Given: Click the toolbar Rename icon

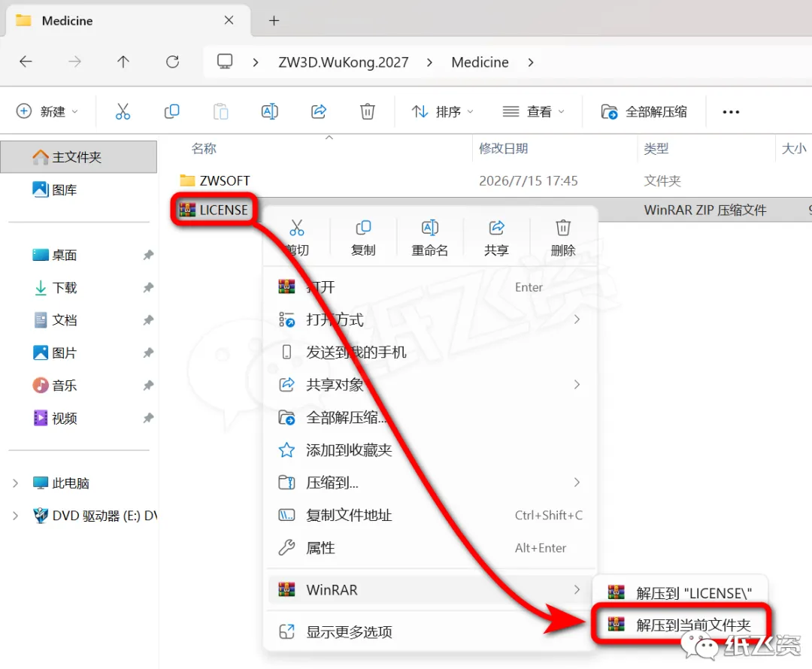Looking at the screenshot, I should [270, 111].
